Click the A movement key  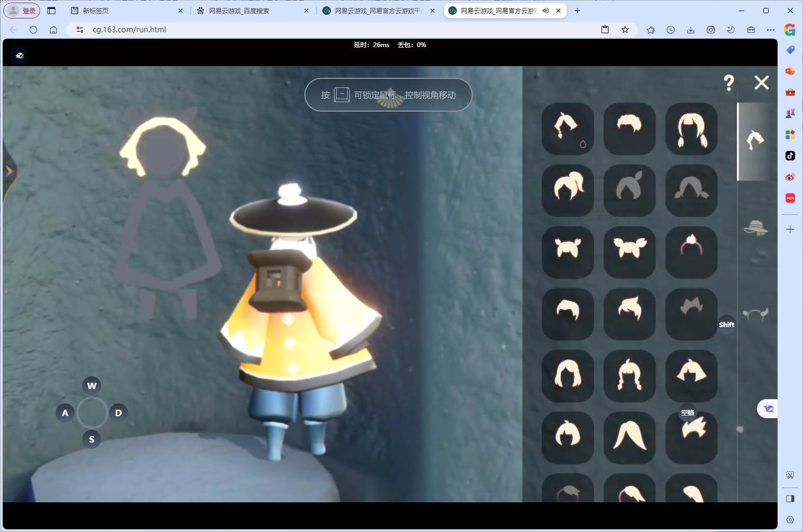[65, 413]
